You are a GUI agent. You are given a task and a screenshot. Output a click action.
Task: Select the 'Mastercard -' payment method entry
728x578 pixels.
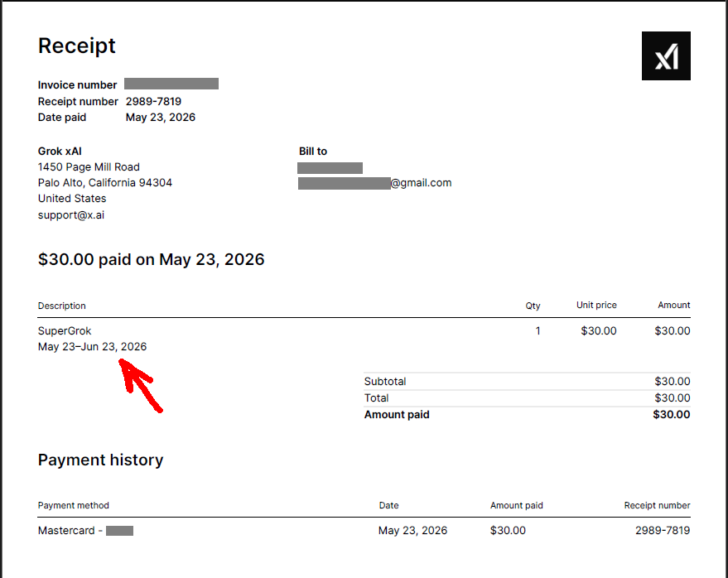(70, 531)
